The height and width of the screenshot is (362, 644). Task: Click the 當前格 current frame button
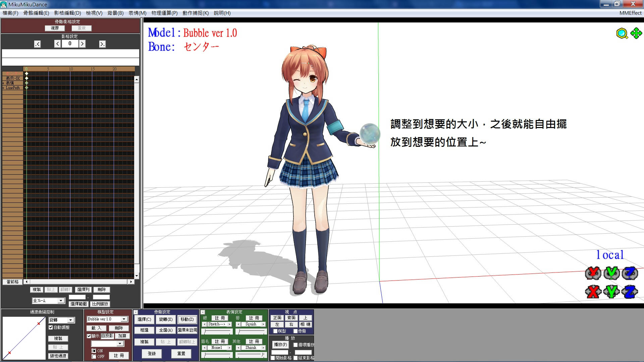13,282
